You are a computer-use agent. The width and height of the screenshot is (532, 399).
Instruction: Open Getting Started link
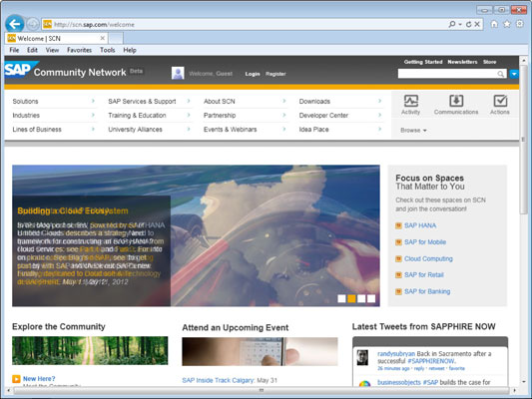point(423,62)
